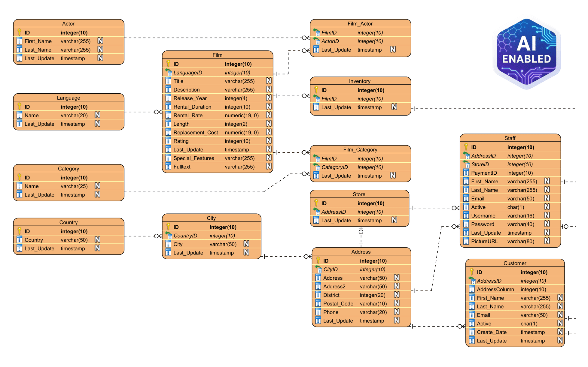
Task: Click the Special_Features column in Film
Action: (x=194, y=158)
